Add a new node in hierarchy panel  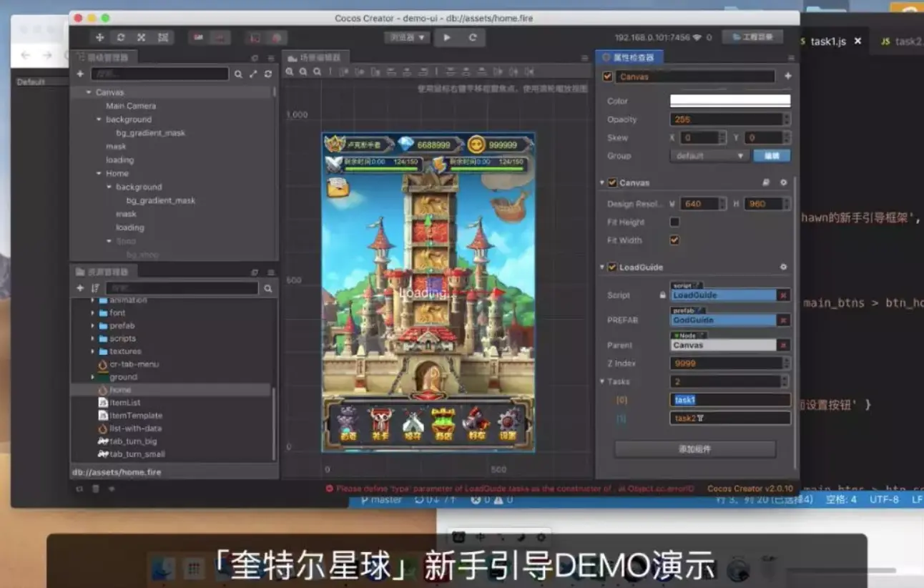coord(80,74)
